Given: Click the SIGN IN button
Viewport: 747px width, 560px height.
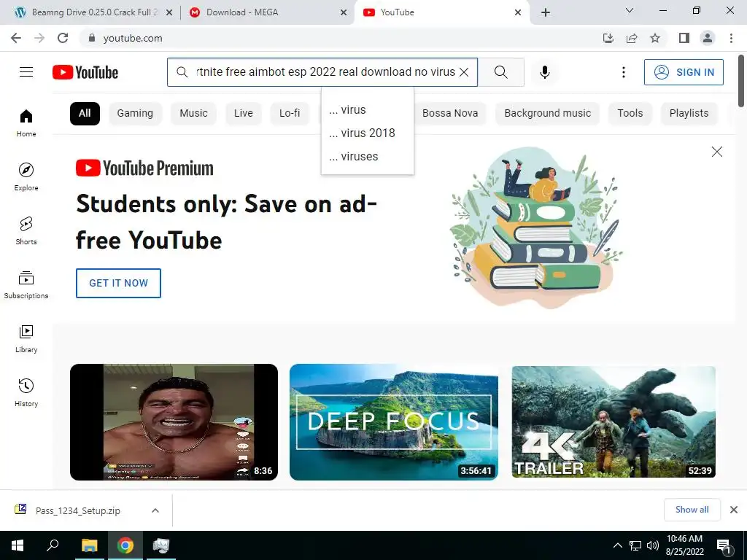Looking at the screenshot, I should coord(684,72).
